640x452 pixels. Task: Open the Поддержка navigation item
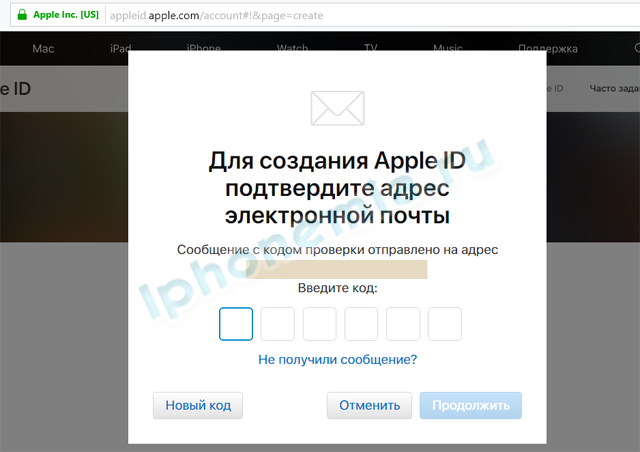coord(548,49)
